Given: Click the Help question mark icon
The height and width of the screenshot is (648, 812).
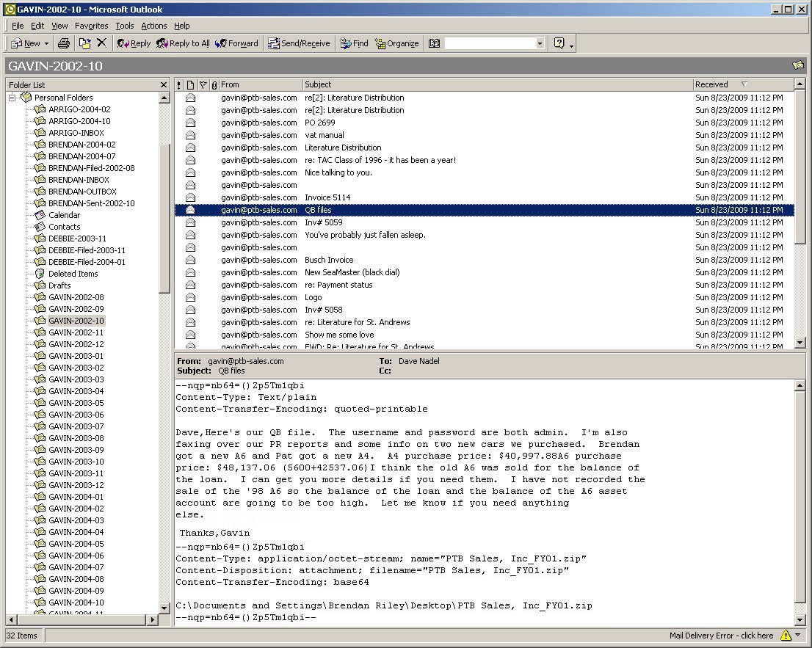Looking at the screenshot, I should (x=559, y=43).
